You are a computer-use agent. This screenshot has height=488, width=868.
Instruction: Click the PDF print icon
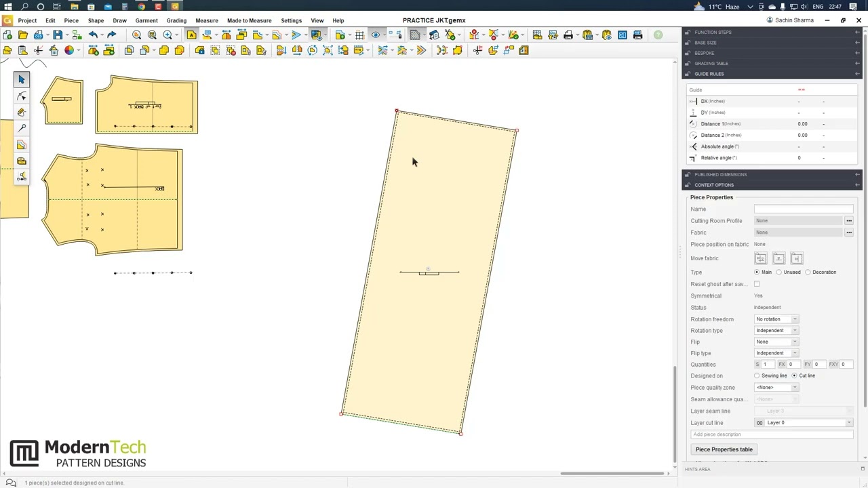pos(637,35)
